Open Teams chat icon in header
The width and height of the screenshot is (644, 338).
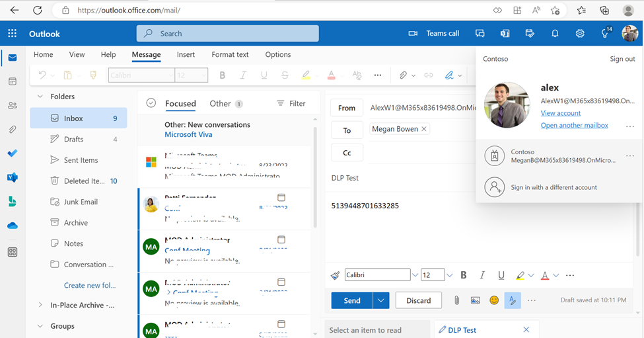(480, 34)
